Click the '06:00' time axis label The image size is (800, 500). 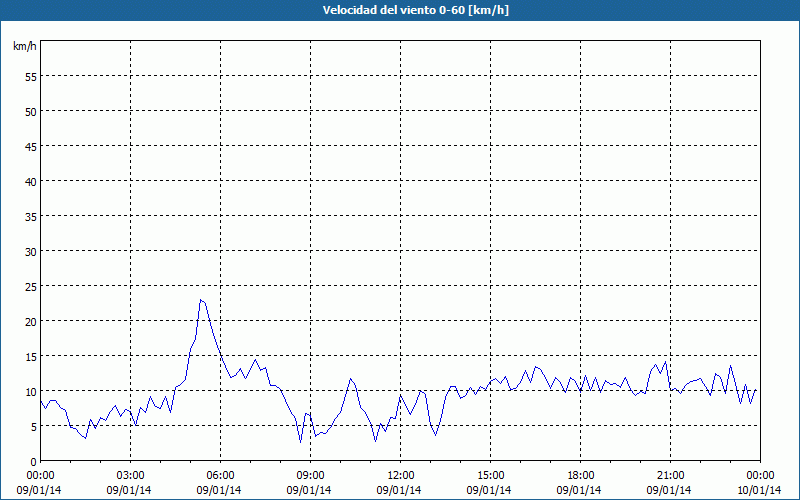tap(220, 476)
